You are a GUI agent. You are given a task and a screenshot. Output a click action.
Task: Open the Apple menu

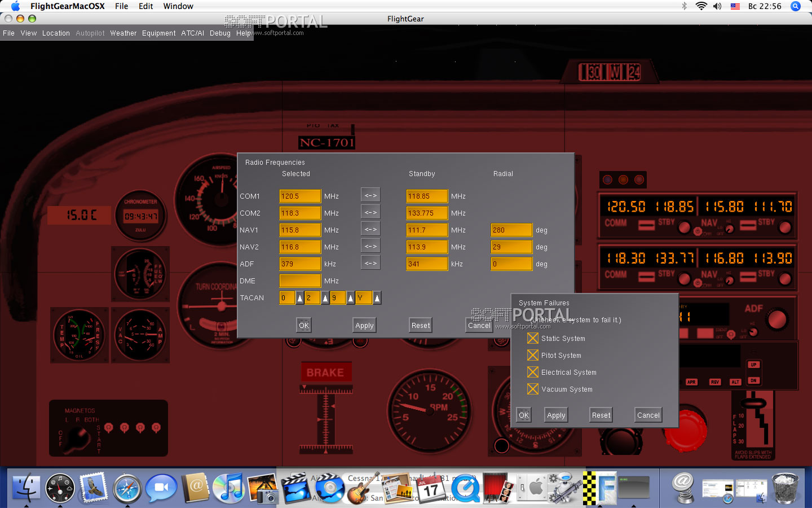click(x=15, y=6)
